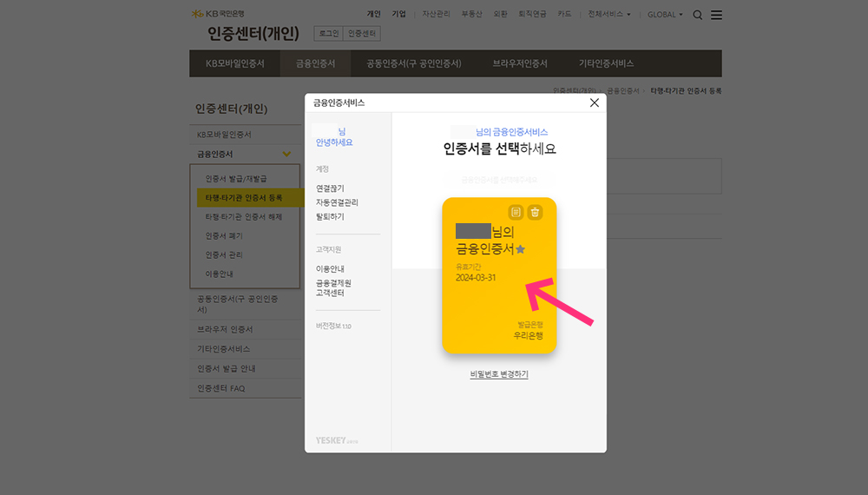Select 인증서 폐기 in sidebar
Screen dimensions: 868x495
click(x=224, y=235)
